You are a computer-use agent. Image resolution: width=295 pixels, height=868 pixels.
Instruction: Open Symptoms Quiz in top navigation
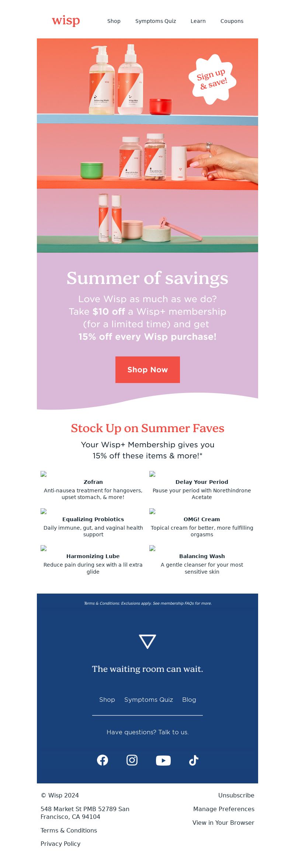pos(156,21)
